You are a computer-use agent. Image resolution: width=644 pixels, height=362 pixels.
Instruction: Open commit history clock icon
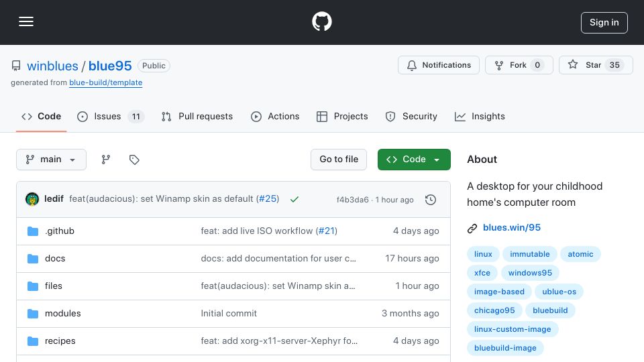431,200
